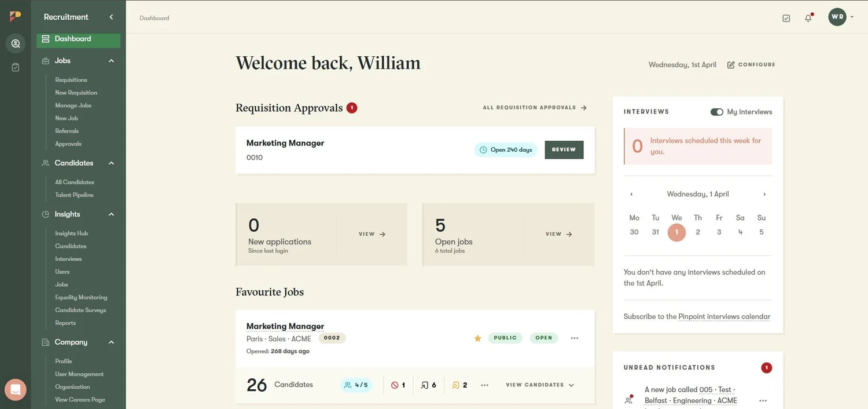Open Referrals in sidebar
Image resolution: width=868 pixels, height=409 pixels.
(x=67, y=131)
